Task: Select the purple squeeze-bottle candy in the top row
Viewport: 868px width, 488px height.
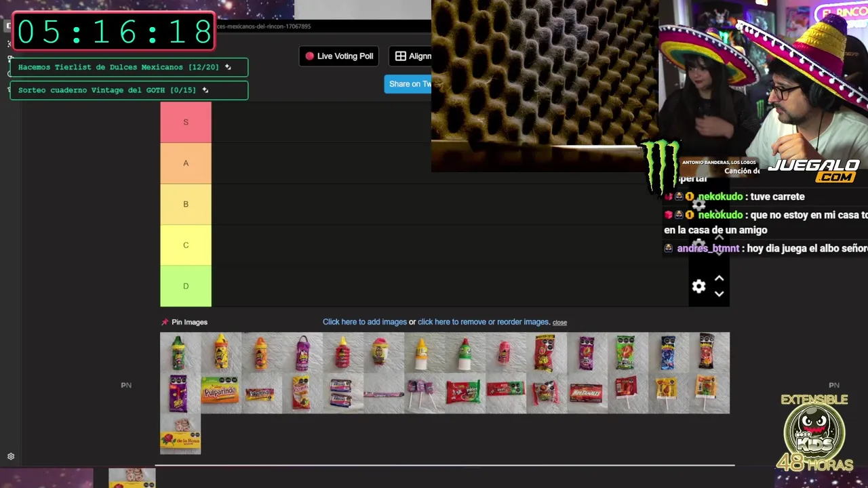Action: [x=302, y=352]
